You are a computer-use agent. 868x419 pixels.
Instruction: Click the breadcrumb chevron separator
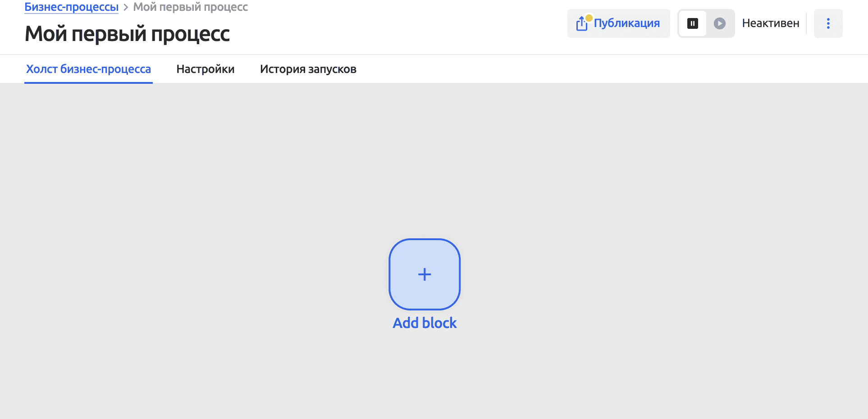[x=126, y=8]
